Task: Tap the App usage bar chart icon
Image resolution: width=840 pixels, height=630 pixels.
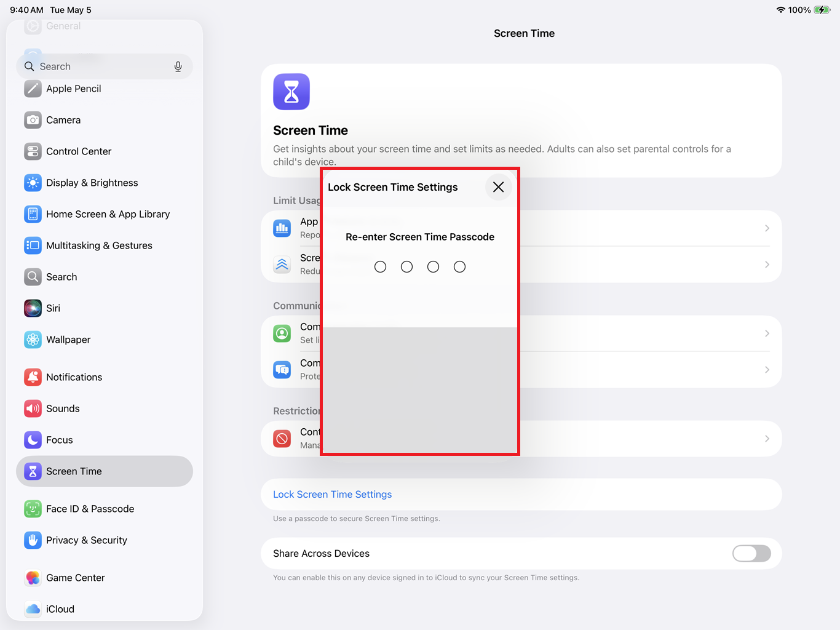Action: (282, 228)
